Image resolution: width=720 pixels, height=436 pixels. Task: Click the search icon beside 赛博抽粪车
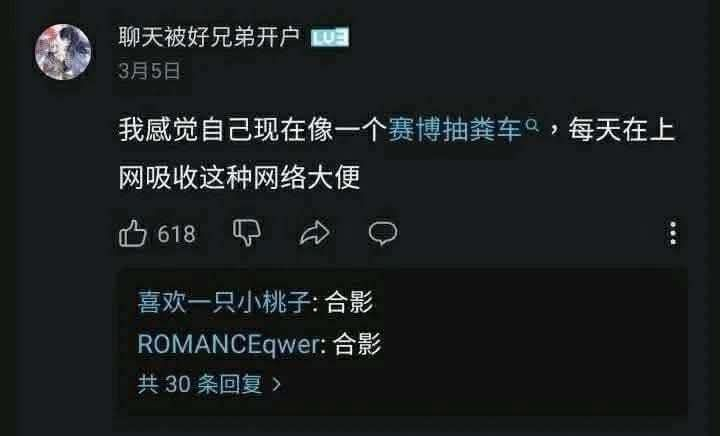click(x=532, y=124)
